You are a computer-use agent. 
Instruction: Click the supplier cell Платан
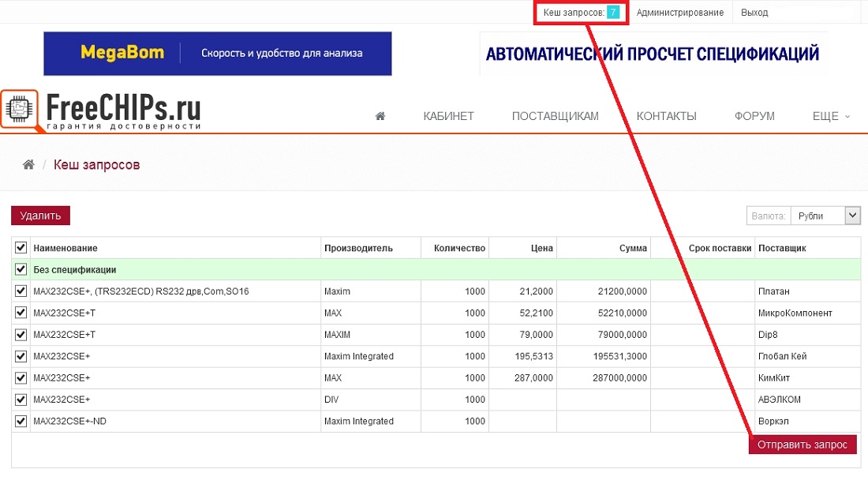(773, 291)
